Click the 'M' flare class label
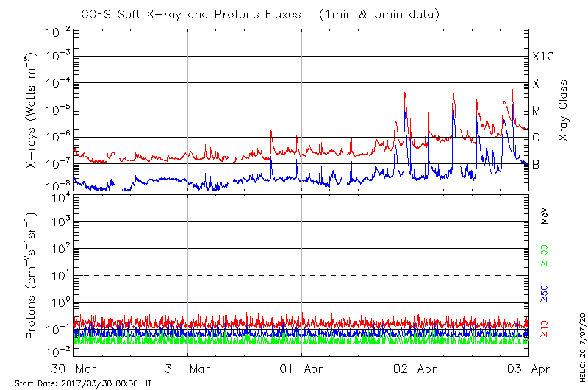Image resolution: width=588 pixels, height=390 pixels. coord(537,111)
